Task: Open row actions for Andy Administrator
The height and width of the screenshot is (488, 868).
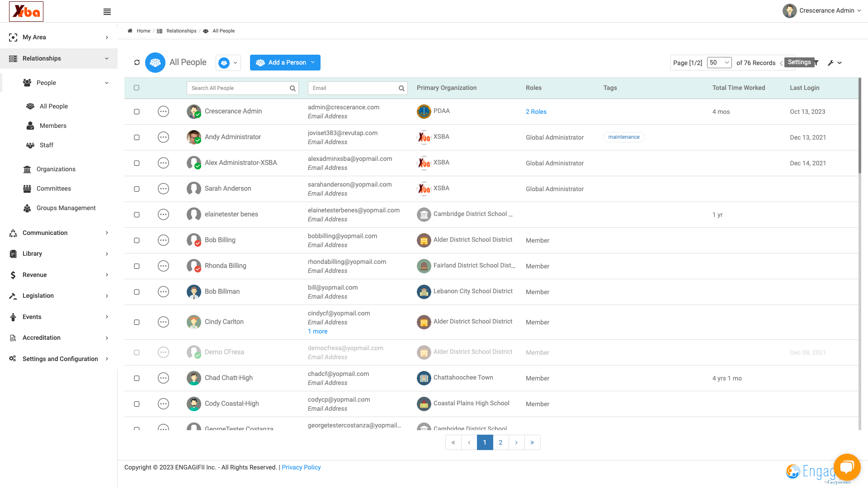Action: click(164, 137)
